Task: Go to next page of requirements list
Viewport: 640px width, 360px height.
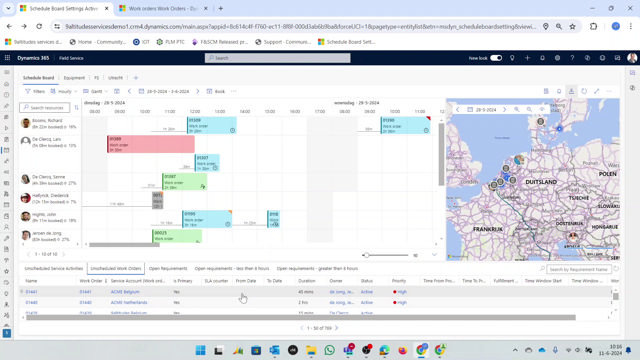Action: 337,328
